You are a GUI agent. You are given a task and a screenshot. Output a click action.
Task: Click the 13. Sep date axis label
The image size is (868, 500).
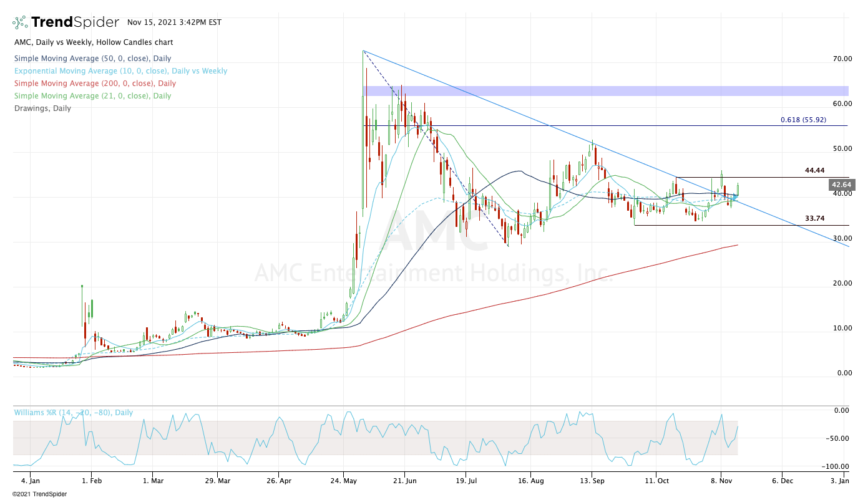[593, 481]
